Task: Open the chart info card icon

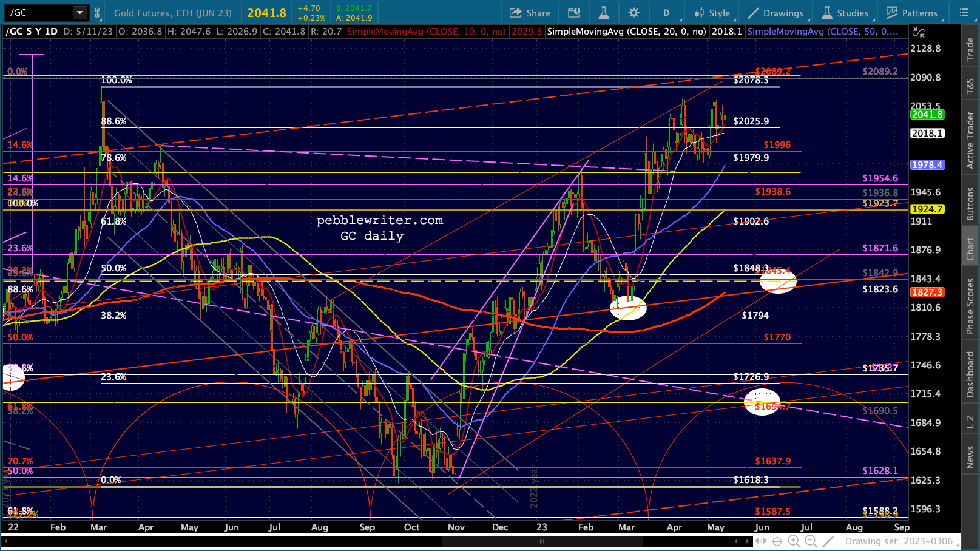Action: pyautogui.click(x=573, y=13)
